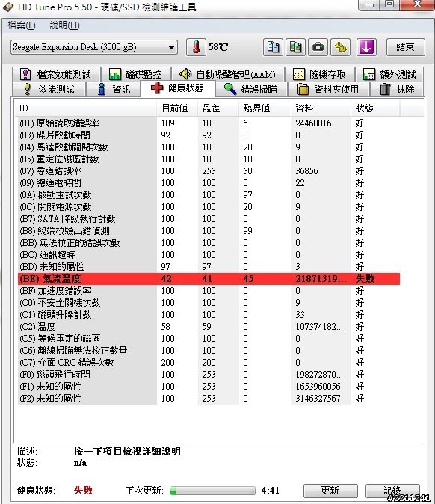Viewport: 435px width, 504px height.
Task: Click the 記錄 log button
Action: point(392,491)
